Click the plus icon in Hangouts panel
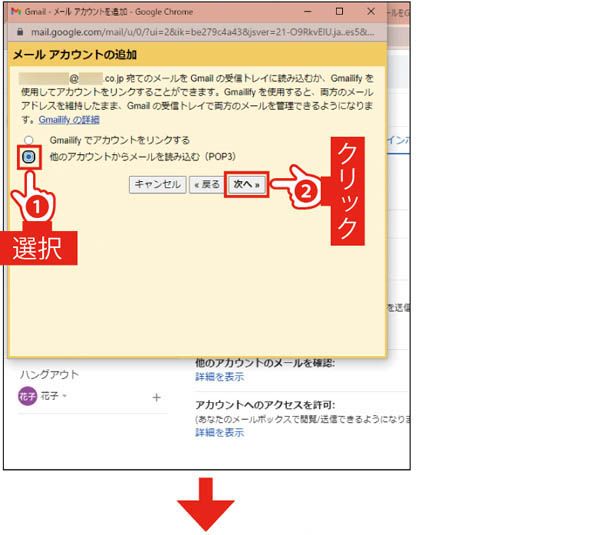 (156, 398)
